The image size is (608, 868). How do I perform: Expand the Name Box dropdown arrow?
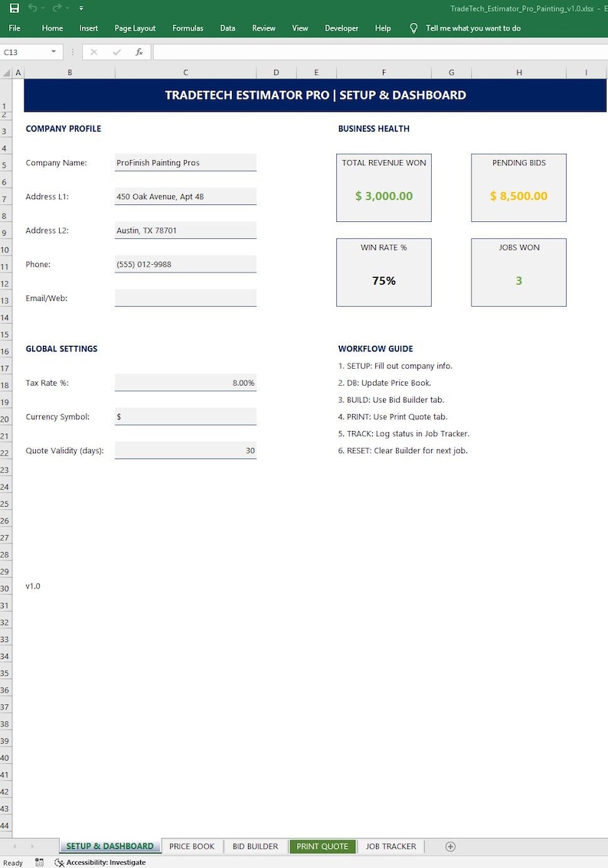tap(54, 51)
